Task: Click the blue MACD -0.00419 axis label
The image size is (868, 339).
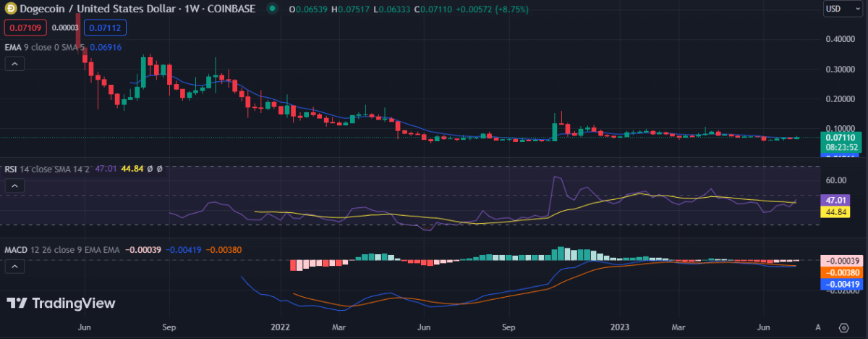Action: pos(841,285)
